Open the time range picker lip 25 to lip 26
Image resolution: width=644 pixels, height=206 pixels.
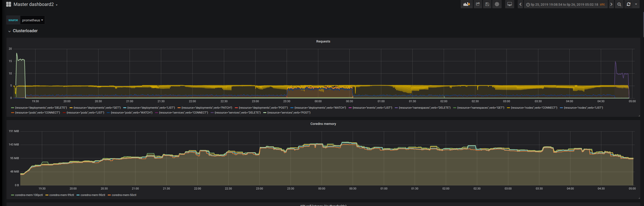[566, 4]
